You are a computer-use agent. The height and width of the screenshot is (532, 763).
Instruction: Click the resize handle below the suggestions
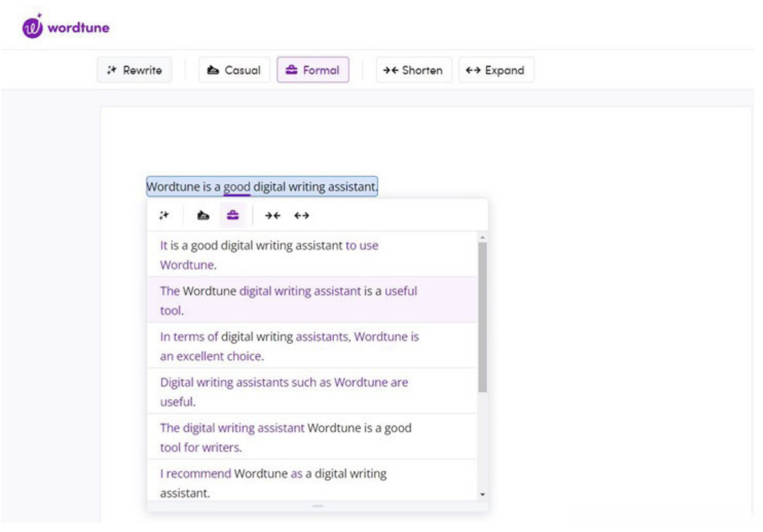(x=318, y=506)
